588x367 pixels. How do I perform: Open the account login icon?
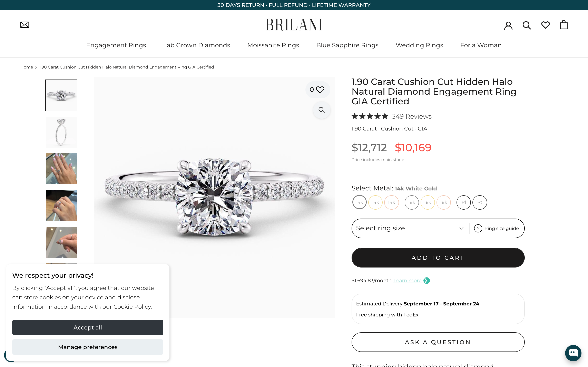[508, 25]
